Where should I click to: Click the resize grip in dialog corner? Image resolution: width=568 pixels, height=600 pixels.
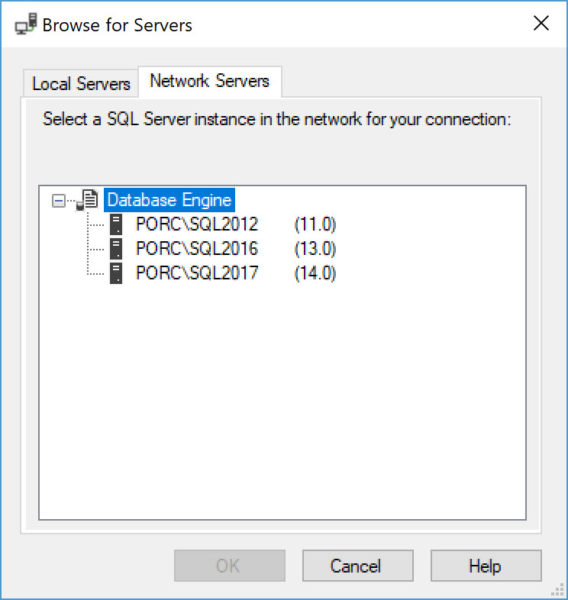tap(559, 591)
